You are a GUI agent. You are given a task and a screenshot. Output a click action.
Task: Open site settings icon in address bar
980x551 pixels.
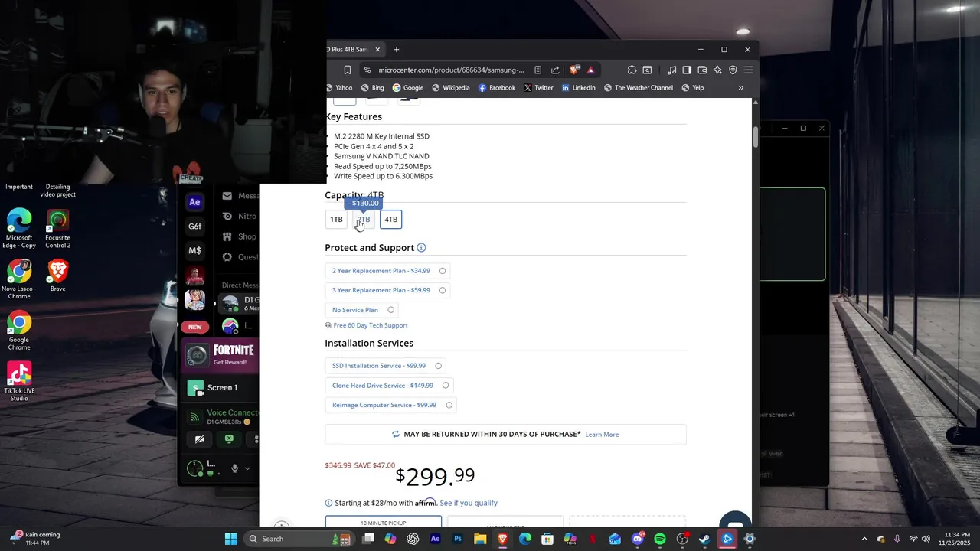point(367,70)
